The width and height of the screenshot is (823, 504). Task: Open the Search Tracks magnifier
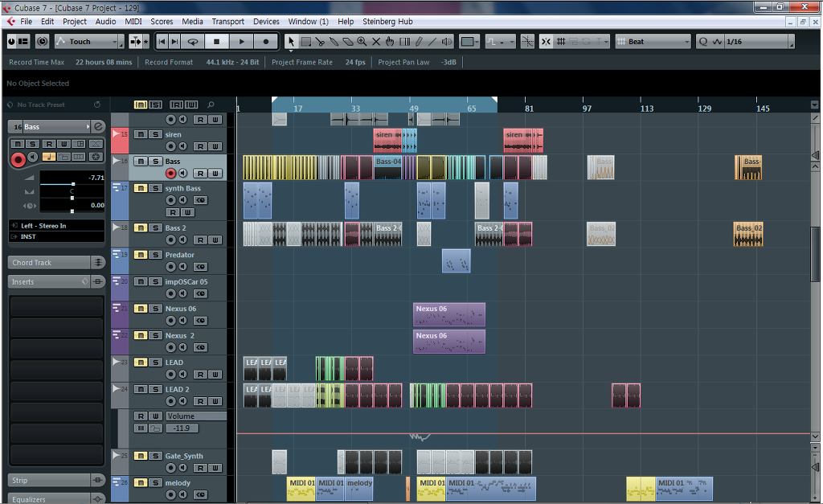point(211,104)
